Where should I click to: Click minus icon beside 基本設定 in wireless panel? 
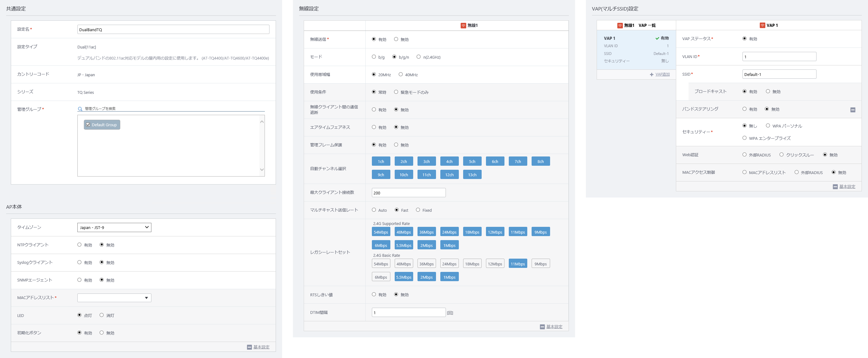point(542,327)
